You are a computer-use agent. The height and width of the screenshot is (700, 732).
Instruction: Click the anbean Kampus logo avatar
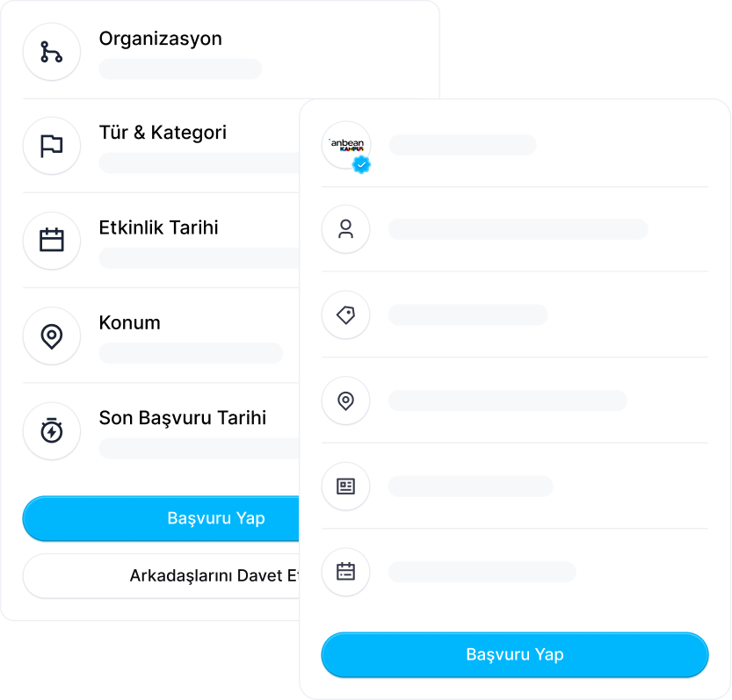[346, 145]
